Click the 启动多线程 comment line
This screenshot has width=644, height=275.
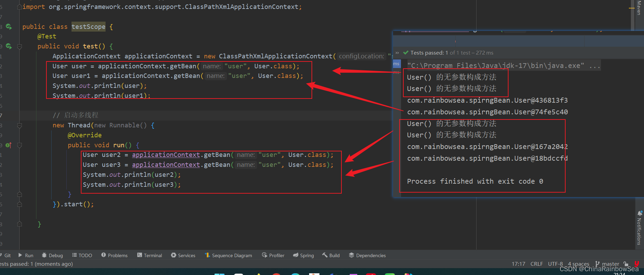[x=75, y=115]
